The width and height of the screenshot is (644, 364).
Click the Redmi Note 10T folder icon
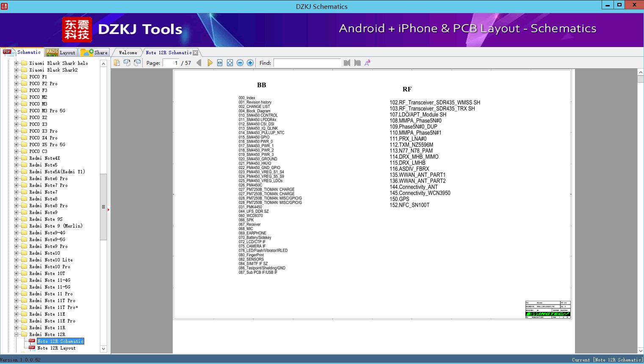(x=24, y=273)
